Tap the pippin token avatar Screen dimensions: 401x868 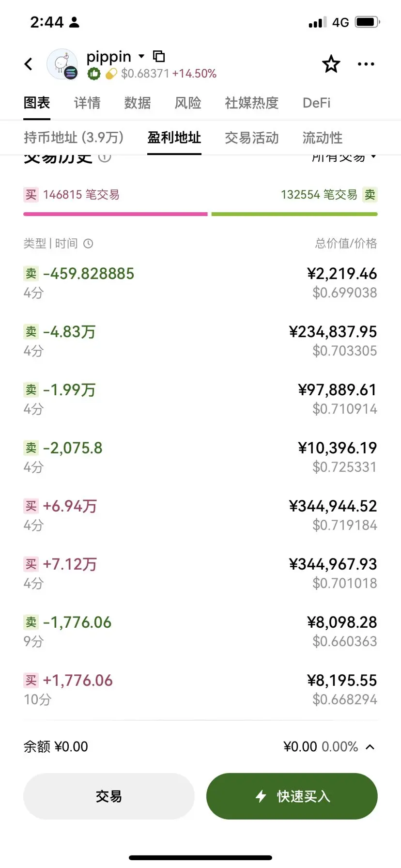[x=62, y=64]
